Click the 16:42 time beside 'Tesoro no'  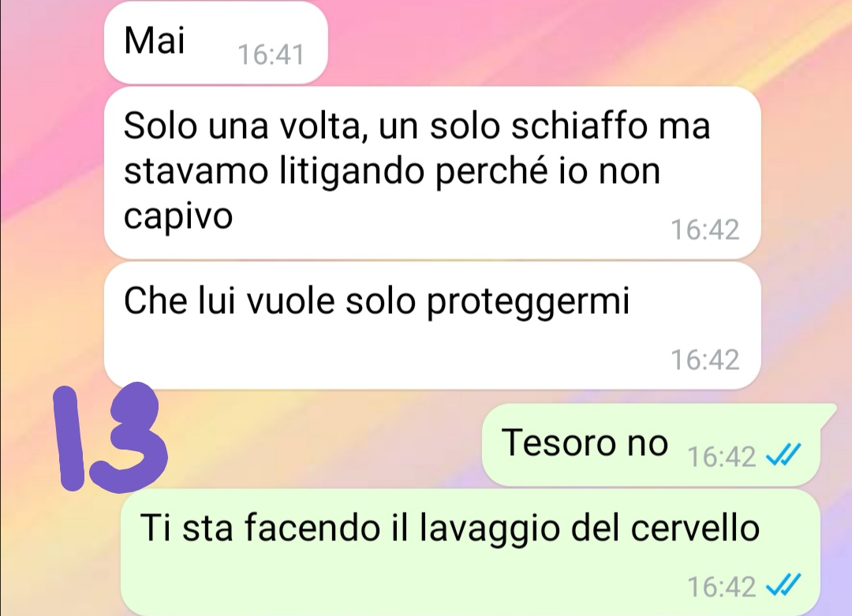pyautogui.click(x=722, y=457)
